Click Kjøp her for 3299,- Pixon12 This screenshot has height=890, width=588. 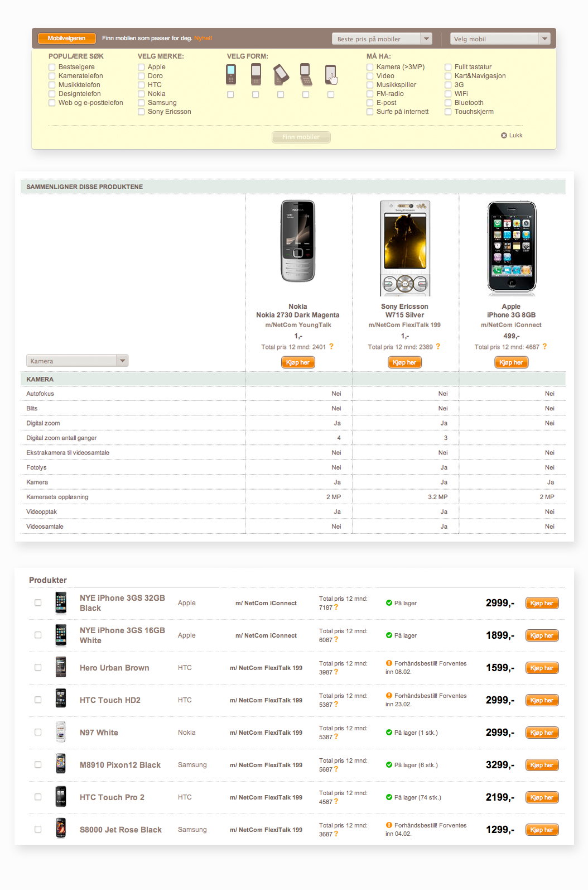[542, 765]
